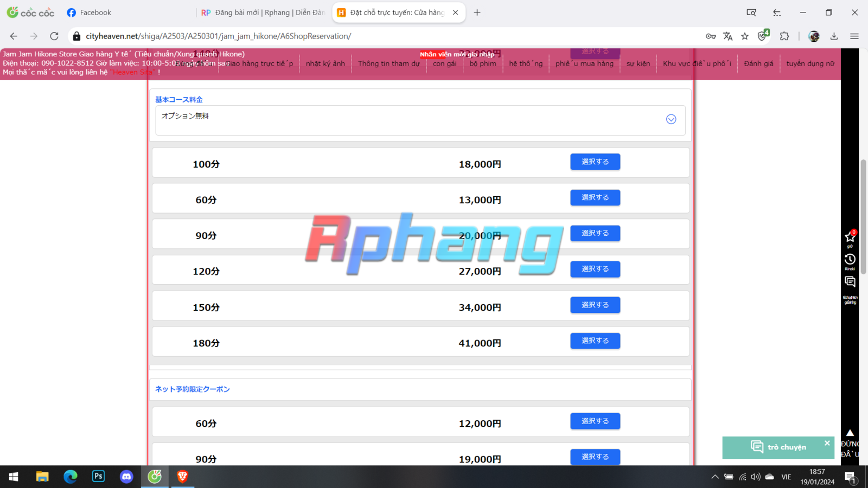Click the ネット予約限定クーポン heading

193,389
